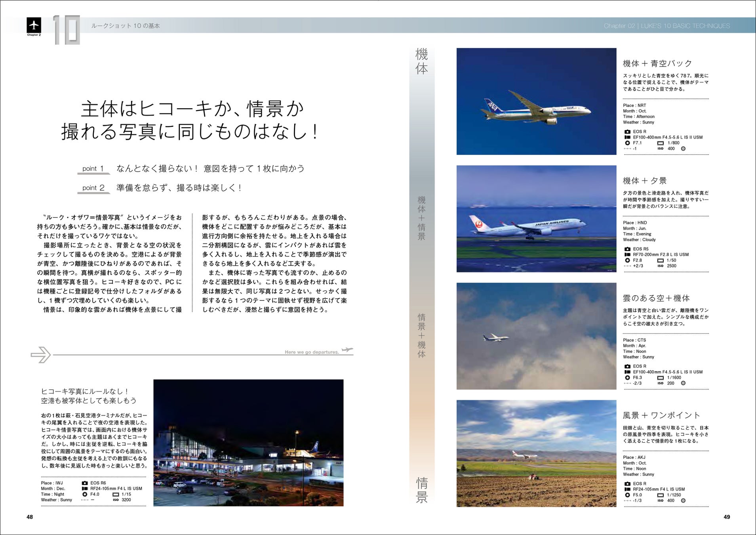Select the ANA 787 blue sky photo
756x535 pixels.
tap(536, 101)
